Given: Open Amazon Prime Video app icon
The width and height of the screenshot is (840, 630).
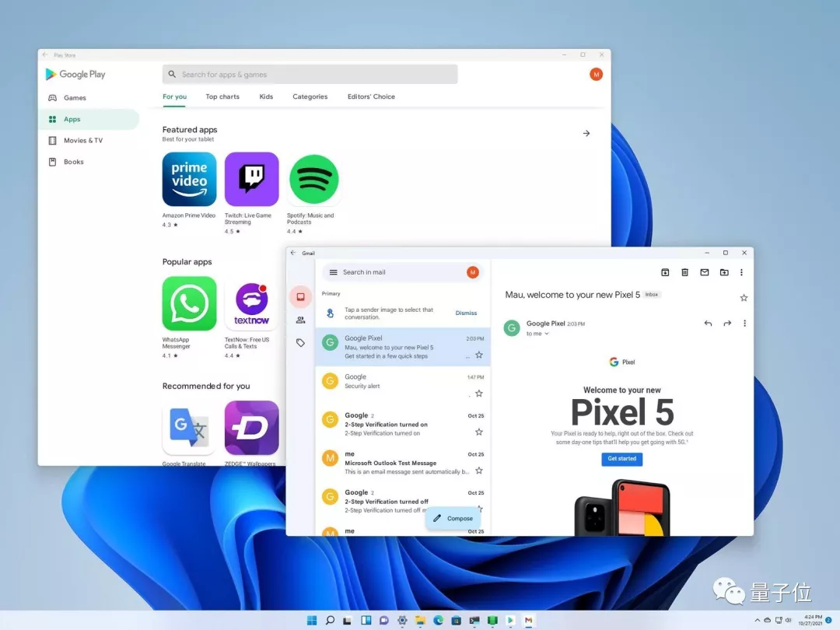Looking at the screenshot, I should coord(189,179).
